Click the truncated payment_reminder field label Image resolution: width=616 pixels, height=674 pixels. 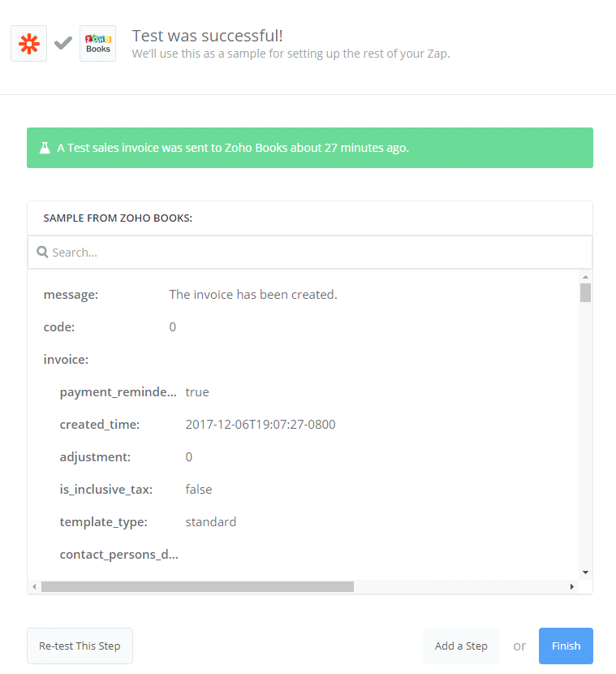click(x=118, y=392)
